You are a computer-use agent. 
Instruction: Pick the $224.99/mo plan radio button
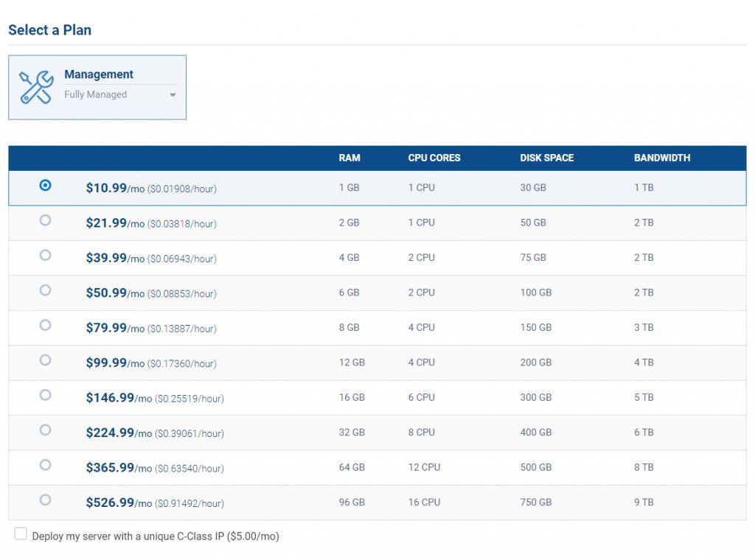click(45, 430)
